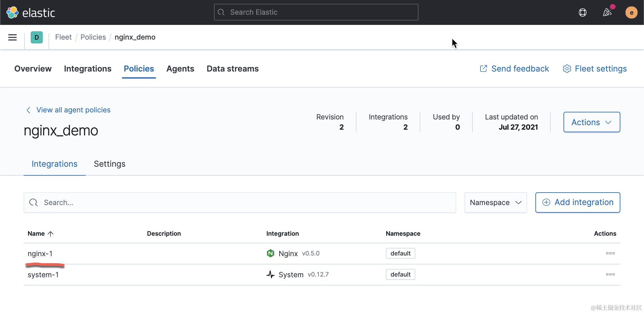Open the policy Settings tab
644x313 pixels.
110,164
